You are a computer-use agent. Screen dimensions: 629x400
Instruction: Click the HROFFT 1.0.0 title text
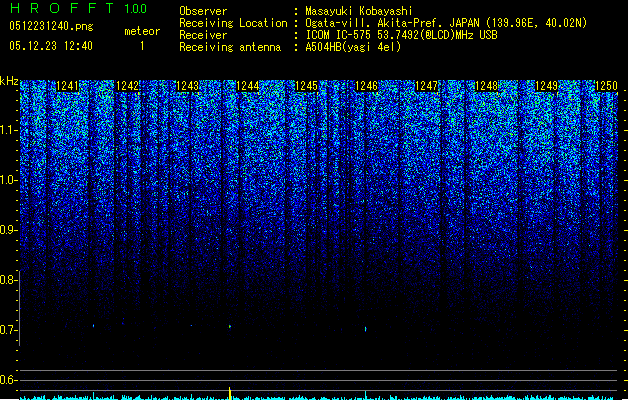79,8
